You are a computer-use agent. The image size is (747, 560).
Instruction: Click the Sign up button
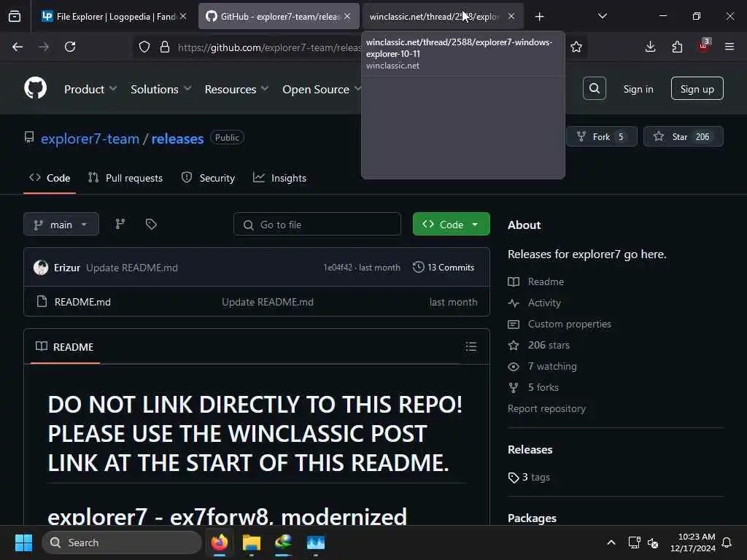[697, 88]
